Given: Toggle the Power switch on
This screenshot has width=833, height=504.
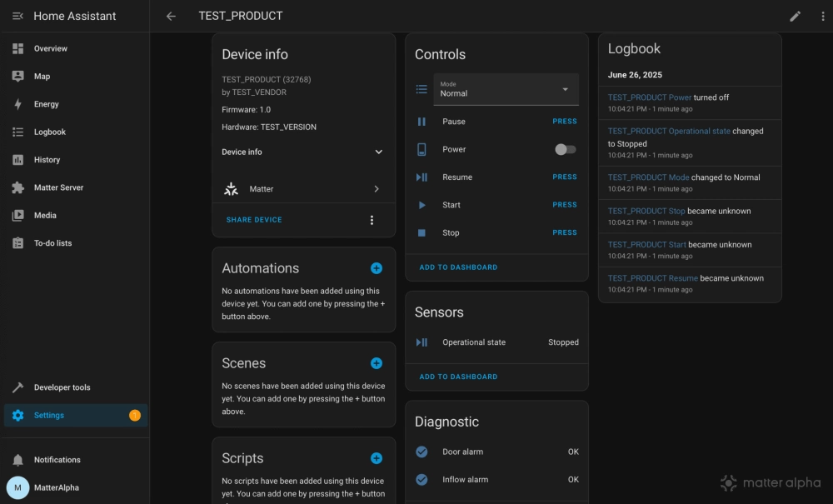Looking at the screenshot, I should click(566, 149).
